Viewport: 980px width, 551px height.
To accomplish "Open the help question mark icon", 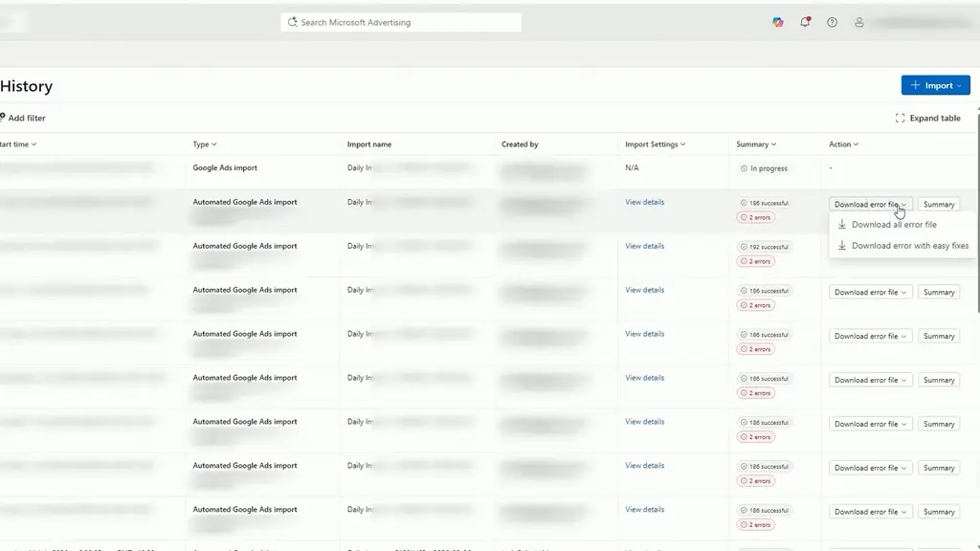I will (x=832, y=23).
